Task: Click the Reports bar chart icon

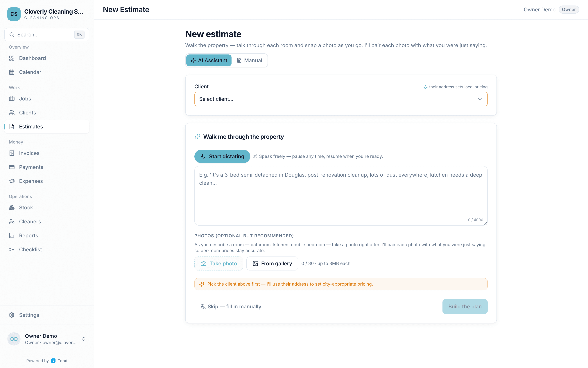Action: coord(12,235)
